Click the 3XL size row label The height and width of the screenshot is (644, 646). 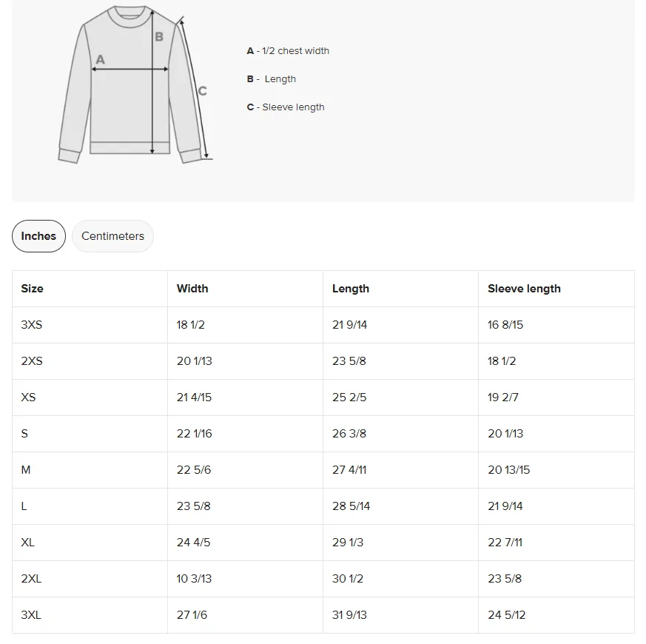point(31,614)
